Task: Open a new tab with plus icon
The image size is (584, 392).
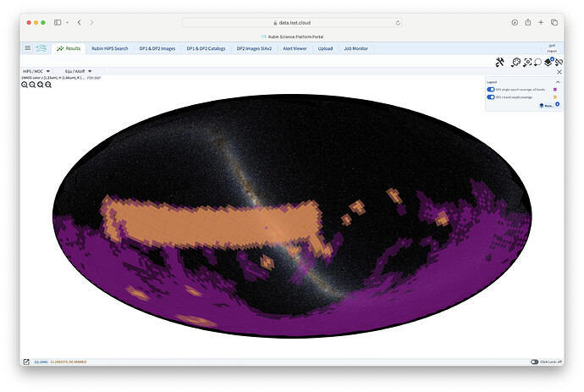Action: [541, 22]
